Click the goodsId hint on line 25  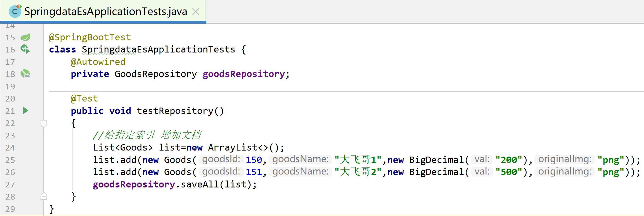point(221,159)
